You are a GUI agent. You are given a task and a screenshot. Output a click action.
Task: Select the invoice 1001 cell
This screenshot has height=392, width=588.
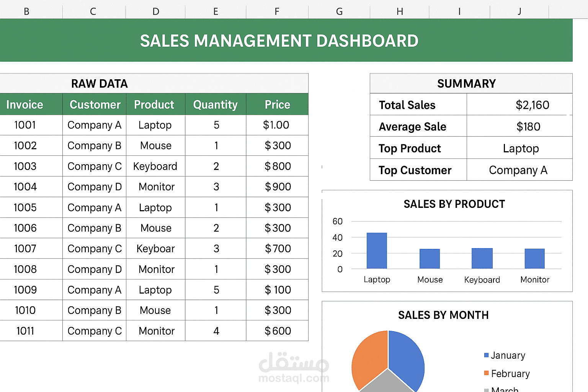26,125
